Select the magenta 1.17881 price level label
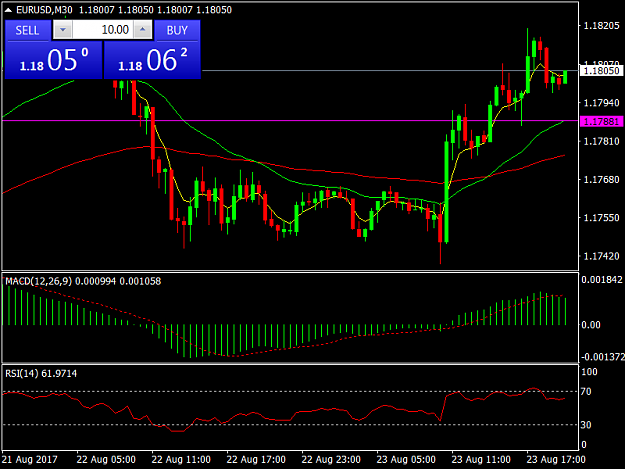 pyautogui.click(x=601, y=121)
